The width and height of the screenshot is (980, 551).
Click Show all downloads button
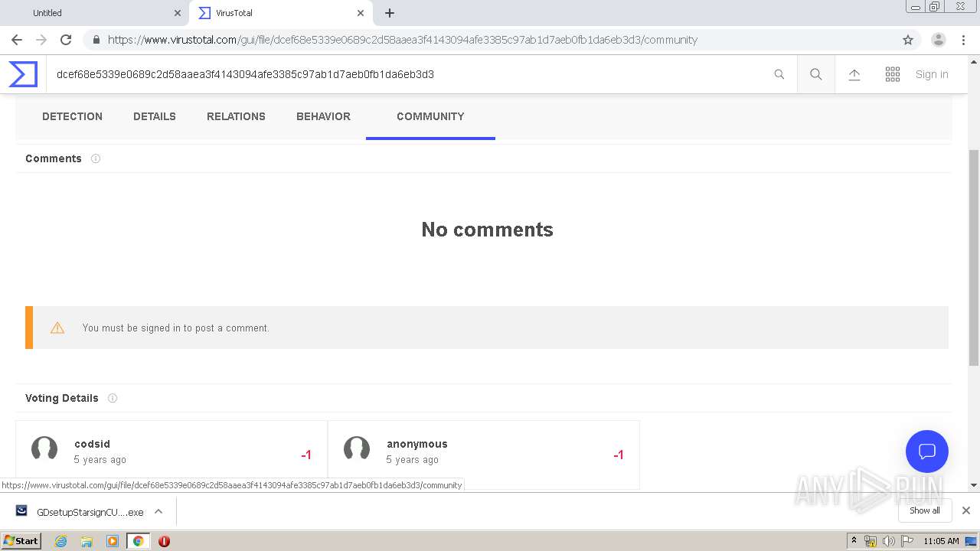pyautogui.click(x=925, y=510)
